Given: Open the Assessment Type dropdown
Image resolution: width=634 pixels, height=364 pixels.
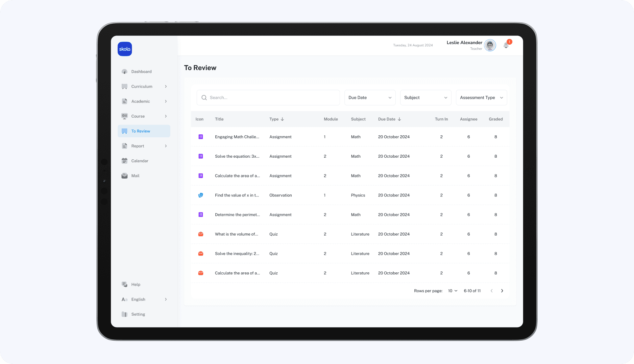Looking at the screenshot, I should coord(481,98).
